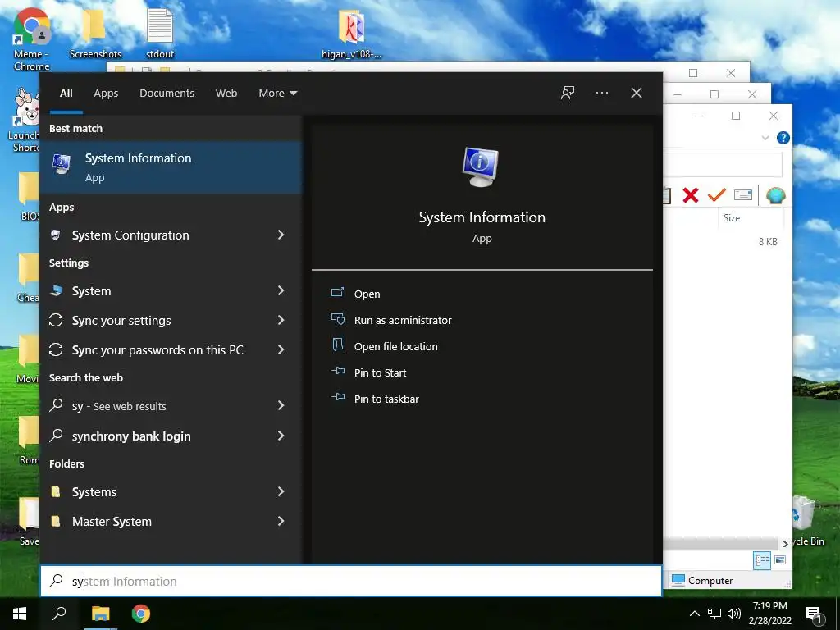This screenshot has height=630, width=840.
Task: Open the notification center icon
Action: click(815, 614)
